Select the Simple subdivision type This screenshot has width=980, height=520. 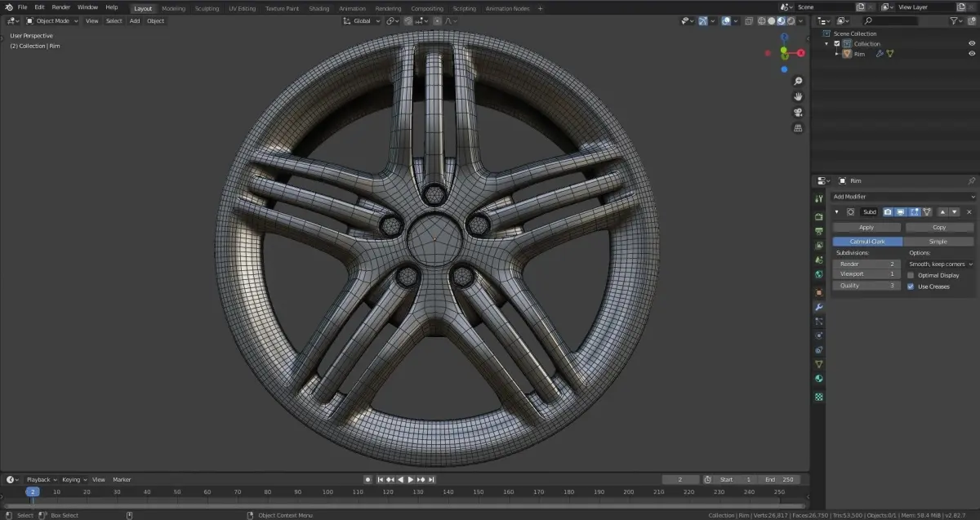(x=938, y=242)
